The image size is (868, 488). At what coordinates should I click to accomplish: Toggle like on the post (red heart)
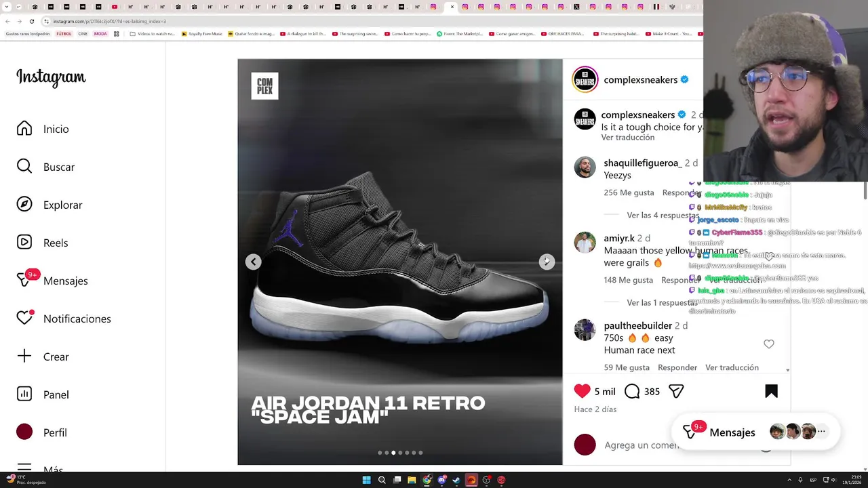click(582, 391)
